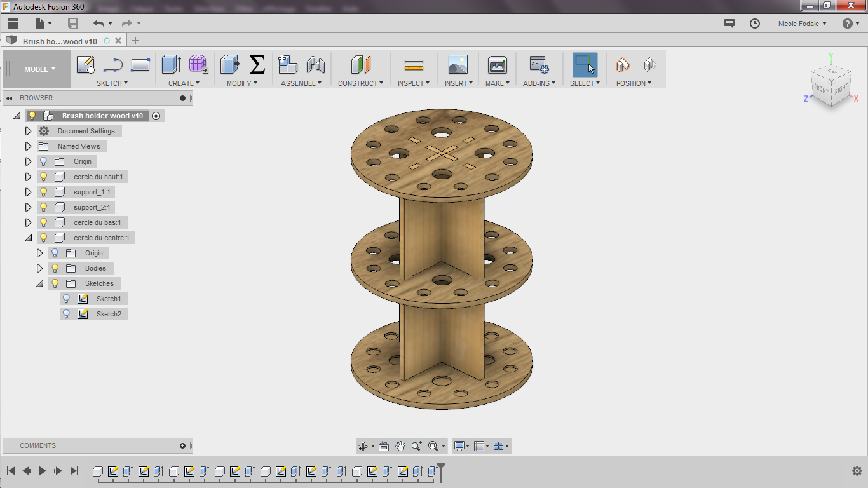Click the New Component assemble icon
868x488 pixels.
[x=288, y=65]
